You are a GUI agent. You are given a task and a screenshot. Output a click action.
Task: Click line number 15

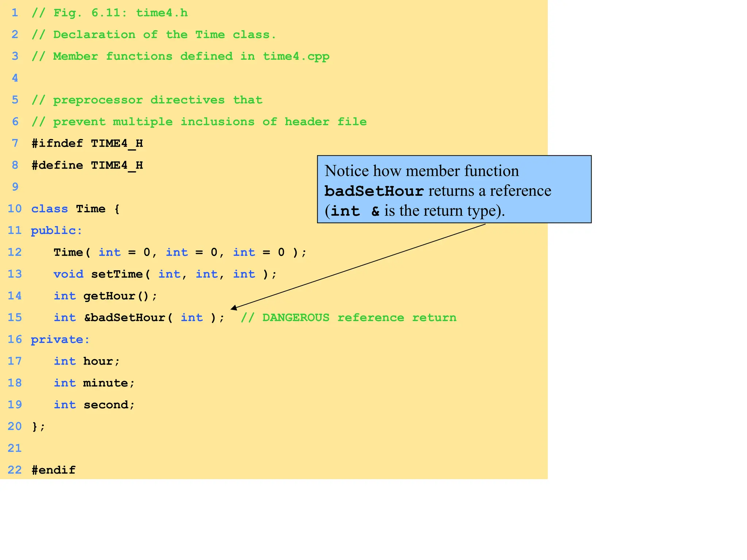pos(15,317)
